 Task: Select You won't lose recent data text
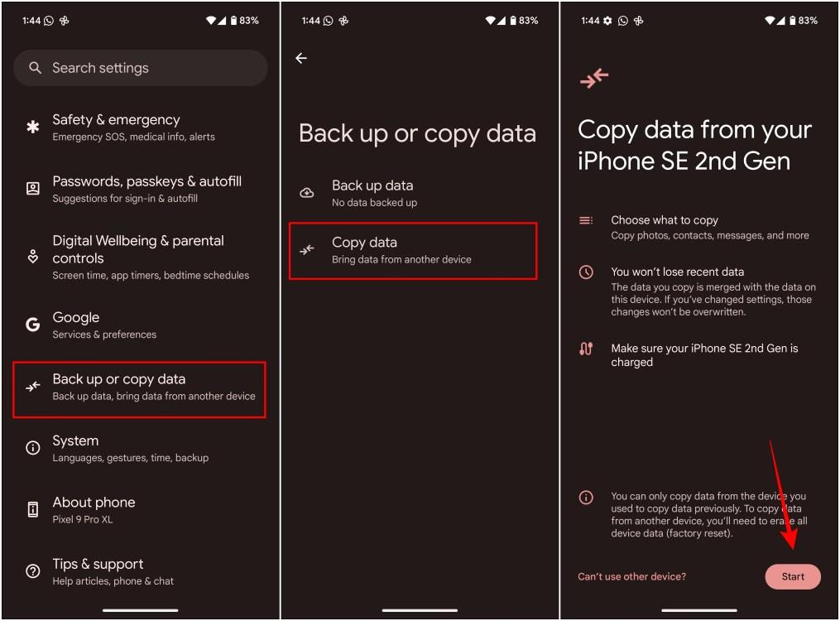(x=677, y=272)
